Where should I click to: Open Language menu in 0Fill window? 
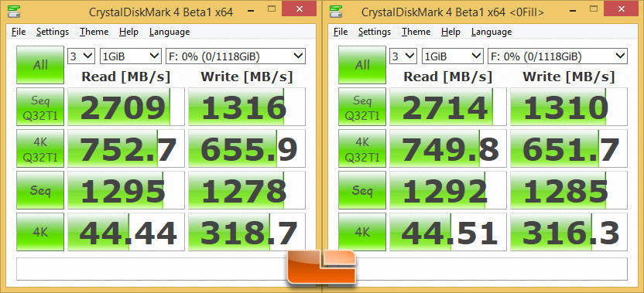[492, 32]
